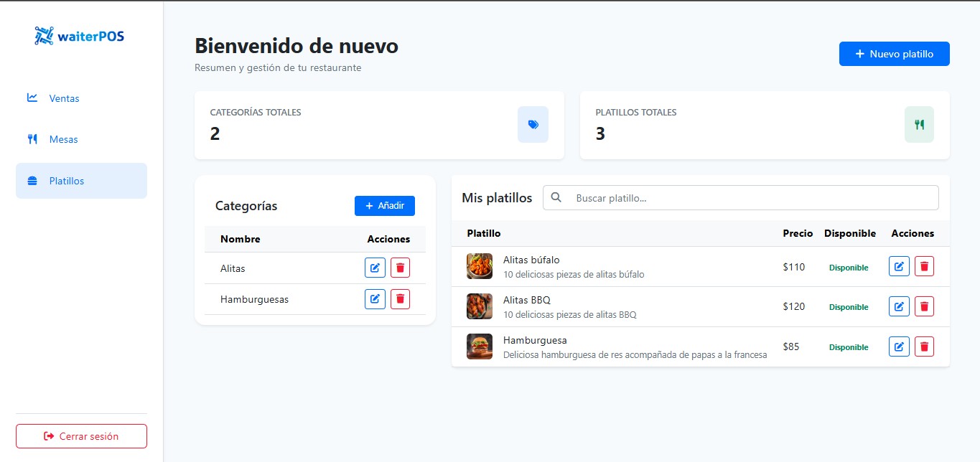The height and width of the screenshot is (462, 980).
Task: Click the Alitas búfalo thumbnail image
Action: click(480, 266)
